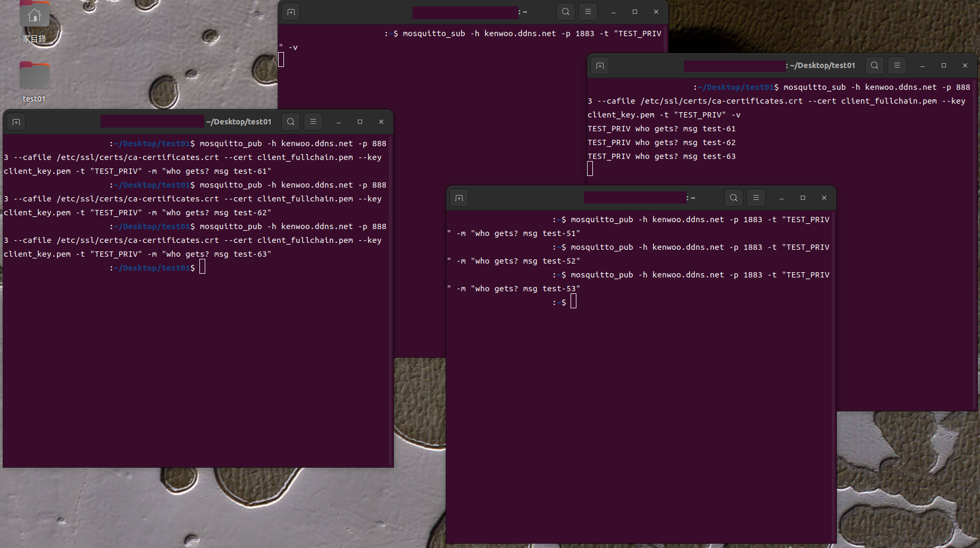Click prompt line in test-53 publisher terminal
The height and width of the screenshot is (548, 980).
coord(639,302)
